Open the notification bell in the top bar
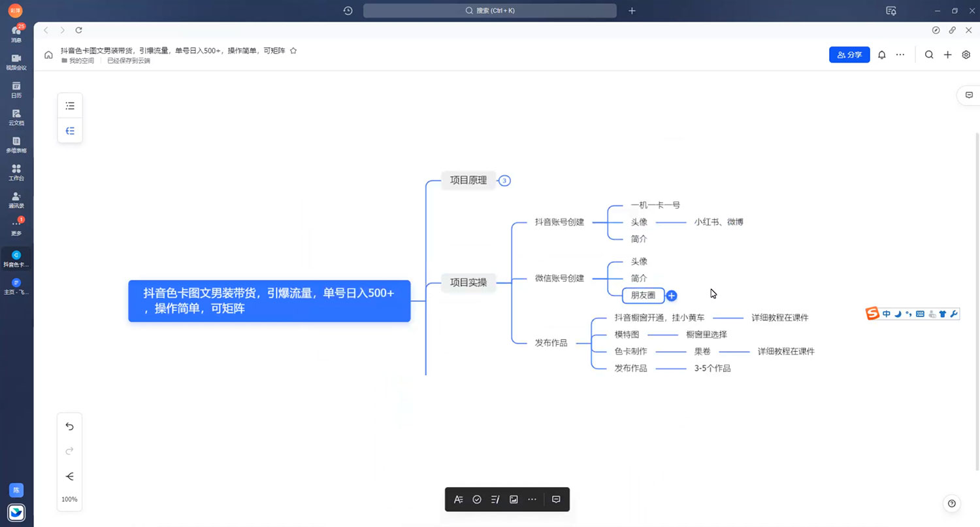The height and width of the screenshot is (527, 980). tap(881, 55)
